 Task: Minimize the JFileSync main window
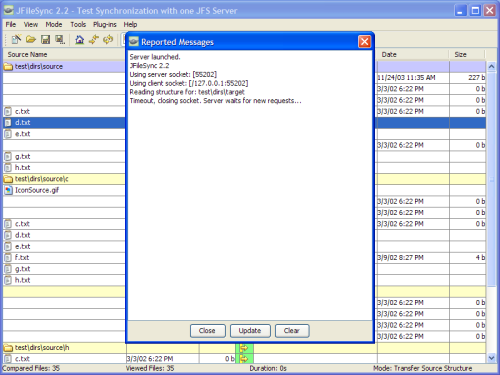(460, 10)
